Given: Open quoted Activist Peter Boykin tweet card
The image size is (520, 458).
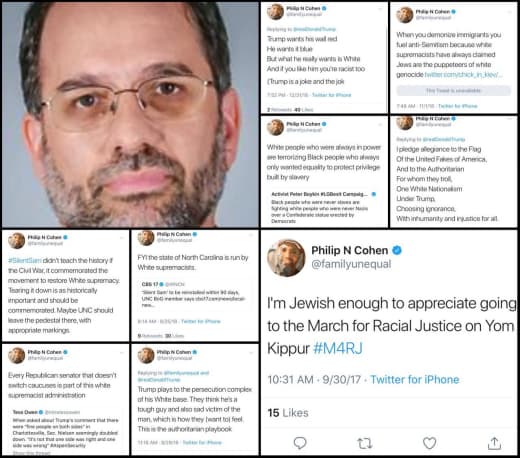Looking at the screenshot, I should [x=324, y=207].
